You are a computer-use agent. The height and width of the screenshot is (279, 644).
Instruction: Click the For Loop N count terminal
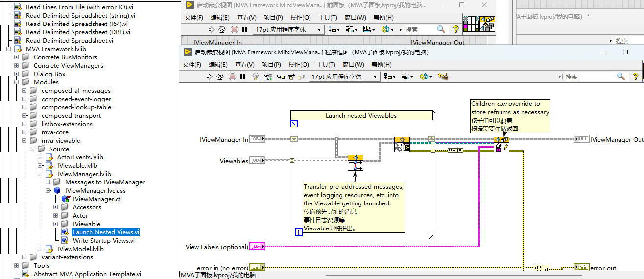point(294,124)
